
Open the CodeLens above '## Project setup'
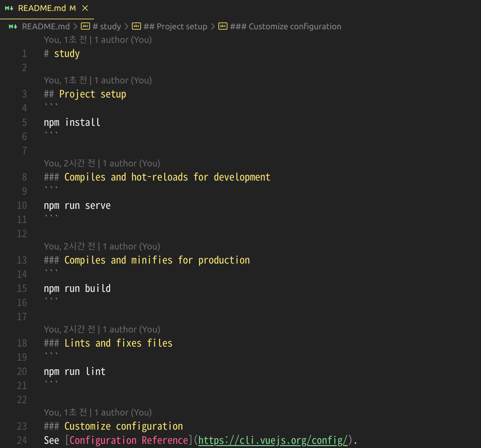98,80
